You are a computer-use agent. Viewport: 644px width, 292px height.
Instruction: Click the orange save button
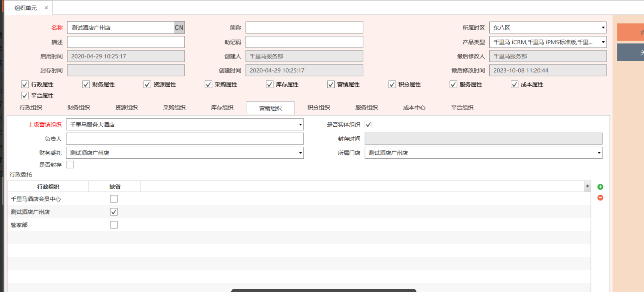click(631, 32)
